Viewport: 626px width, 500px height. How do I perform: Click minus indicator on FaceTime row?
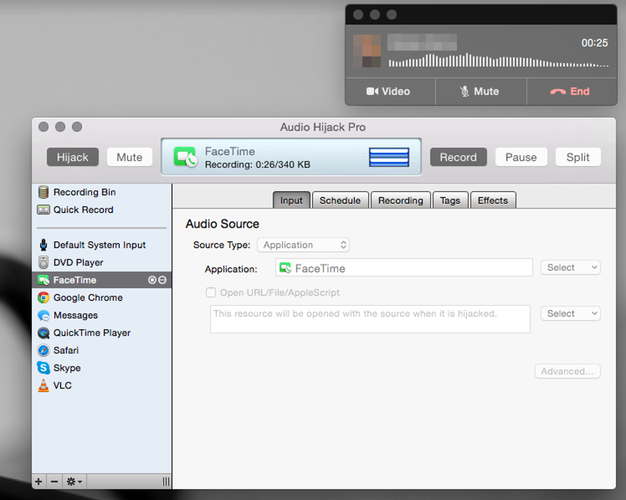click(162, 280)
